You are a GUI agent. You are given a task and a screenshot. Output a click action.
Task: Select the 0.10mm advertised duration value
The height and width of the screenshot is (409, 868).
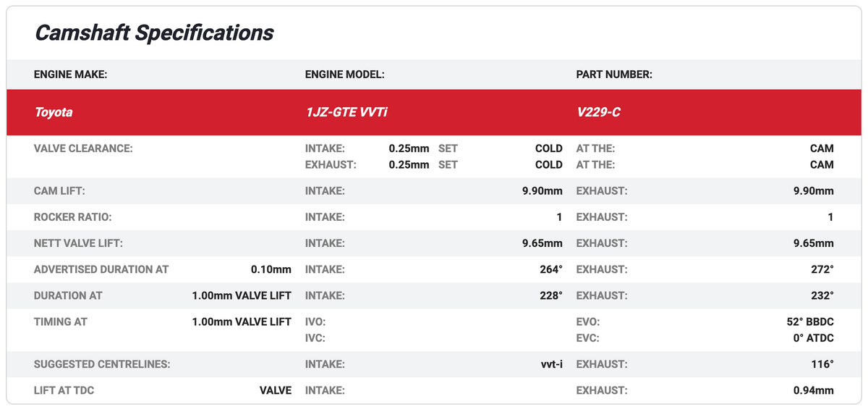click(x=271, y=269)
